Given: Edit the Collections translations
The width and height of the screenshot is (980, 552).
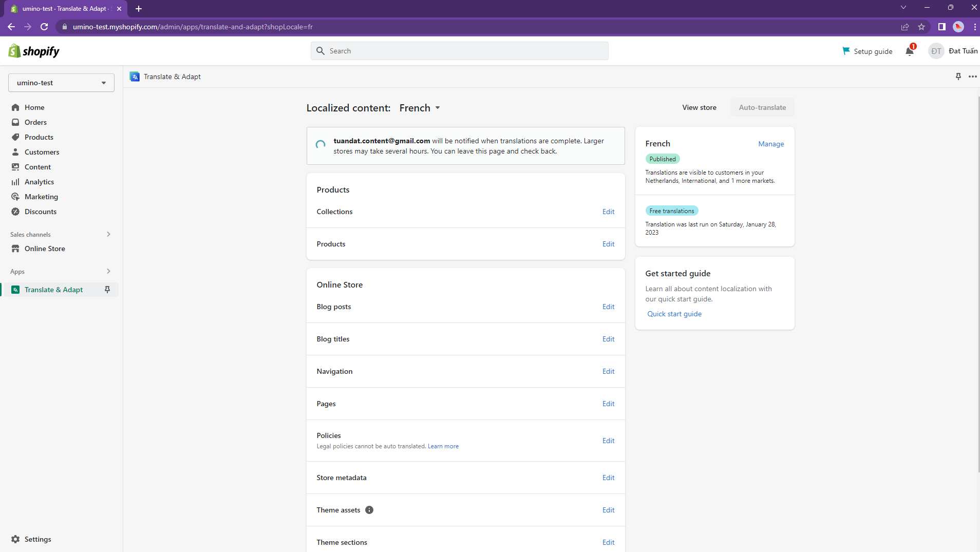Looking at the screenshot, I should tap(608, 212).
